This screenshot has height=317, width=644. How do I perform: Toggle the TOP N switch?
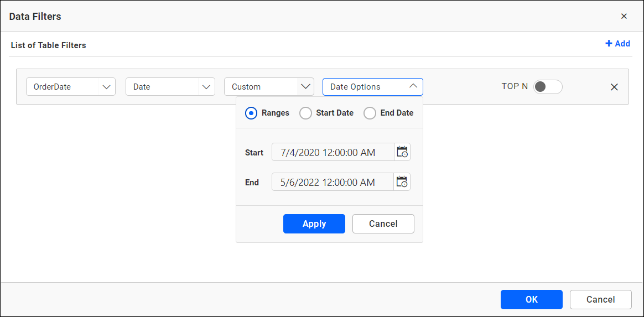(x=548, y=87)
